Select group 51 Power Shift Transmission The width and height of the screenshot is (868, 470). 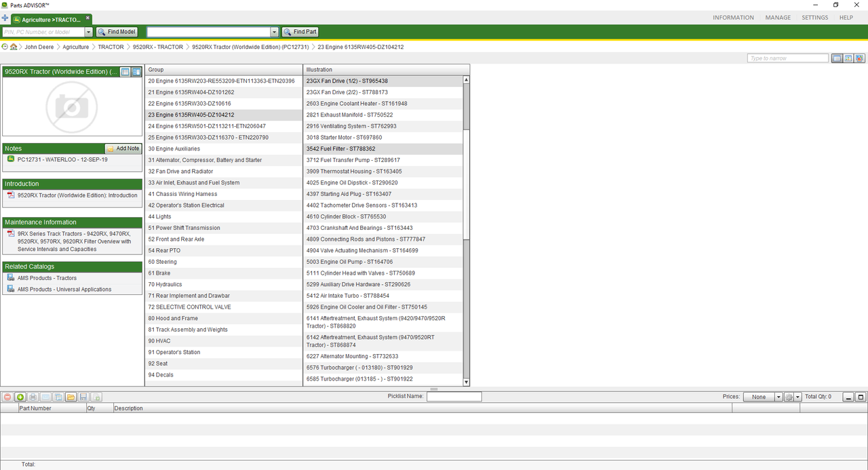coord(224,228)
